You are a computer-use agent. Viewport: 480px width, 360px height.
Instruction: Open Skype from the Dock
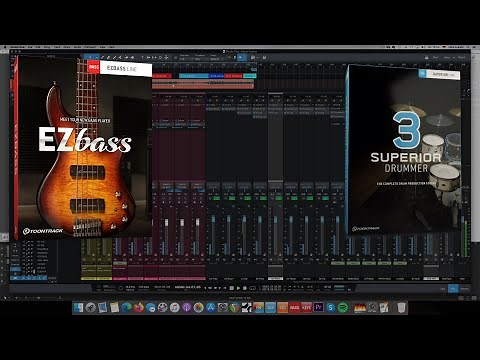(x=330, y=307)
